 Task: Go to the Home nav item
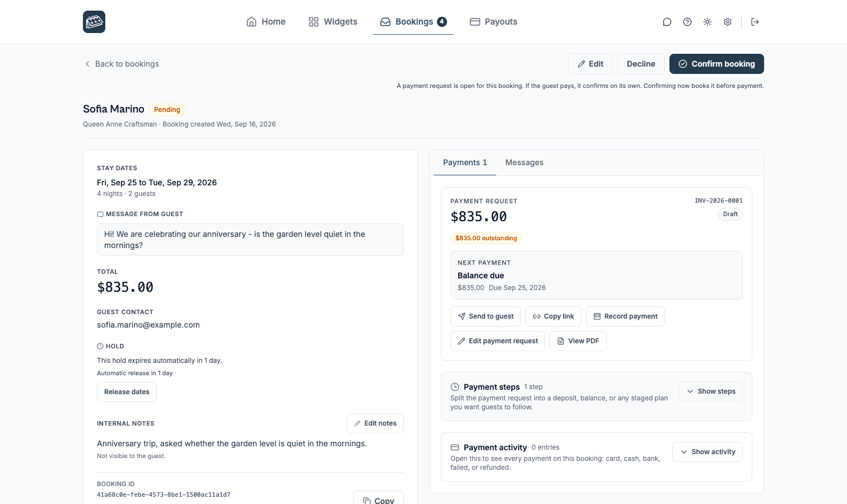click(x=266, y=22)
